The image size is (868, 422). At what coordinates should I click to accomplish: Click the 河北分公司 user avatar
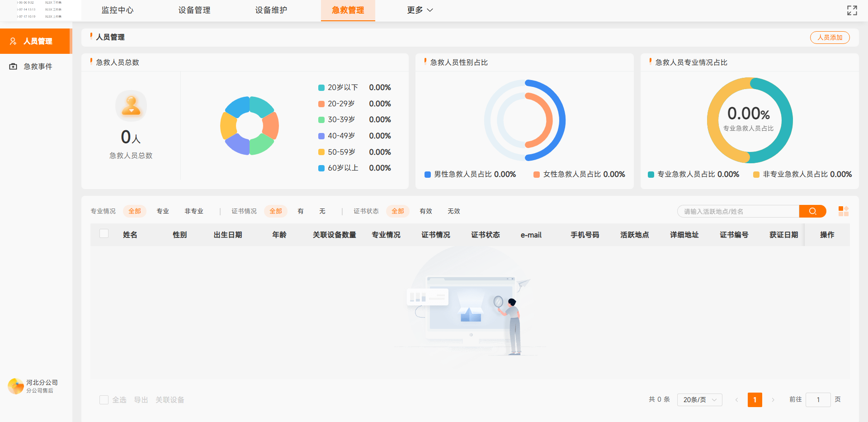(16, 386)
